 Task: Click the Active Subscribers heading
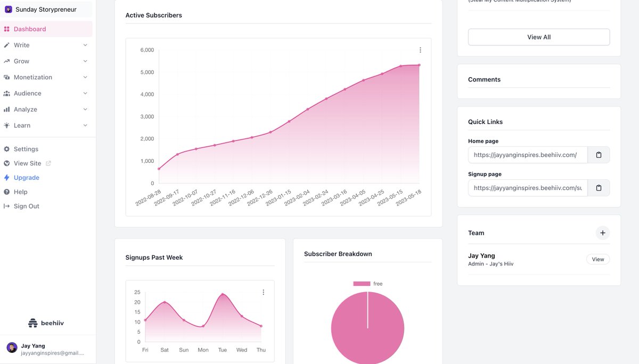point(154,15)
